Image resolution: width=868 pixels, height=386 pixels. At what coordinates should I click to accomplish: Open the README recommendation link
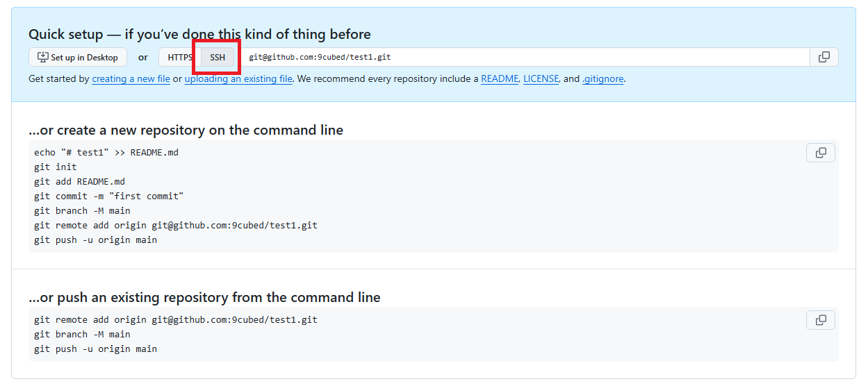(499, 79)
